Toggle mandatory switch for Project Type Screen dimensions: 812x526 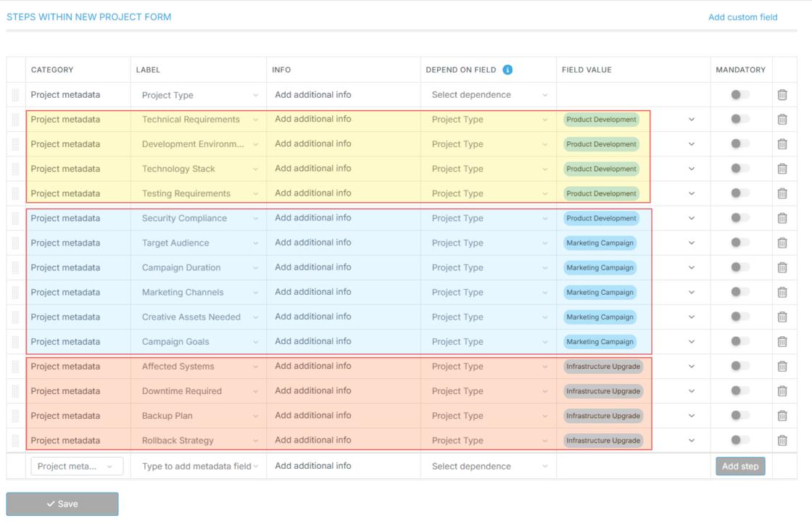[739, 95]
